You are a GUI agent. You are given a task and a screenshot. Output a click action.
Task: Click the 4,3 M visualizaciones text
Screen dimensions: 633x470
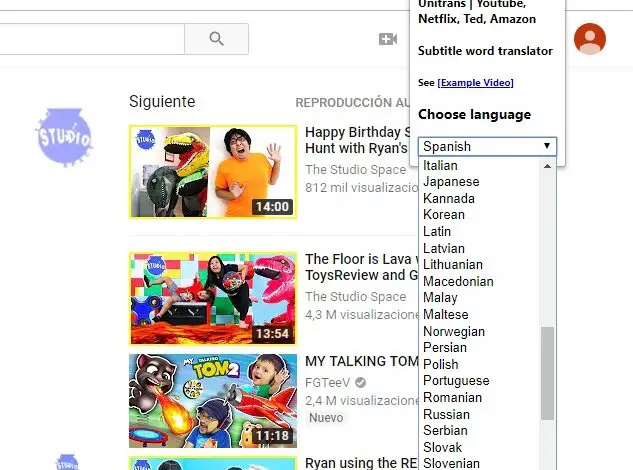362,314
